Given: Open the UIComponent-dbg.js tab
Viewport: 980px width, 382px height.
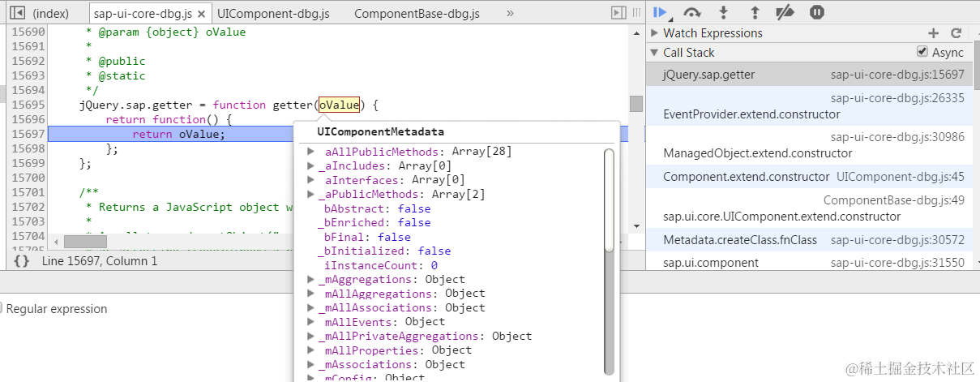Looking at the screenshot, I should pos(273,14).
